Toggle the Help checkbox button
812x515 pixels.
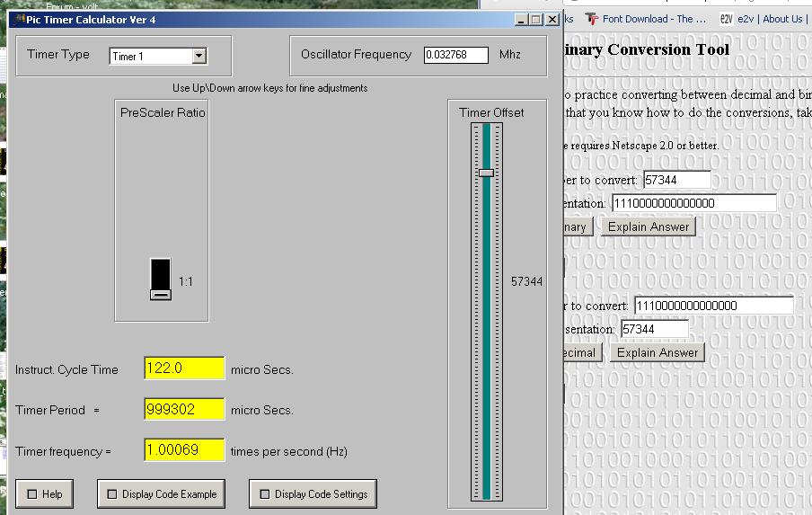(x=45, y=493)
